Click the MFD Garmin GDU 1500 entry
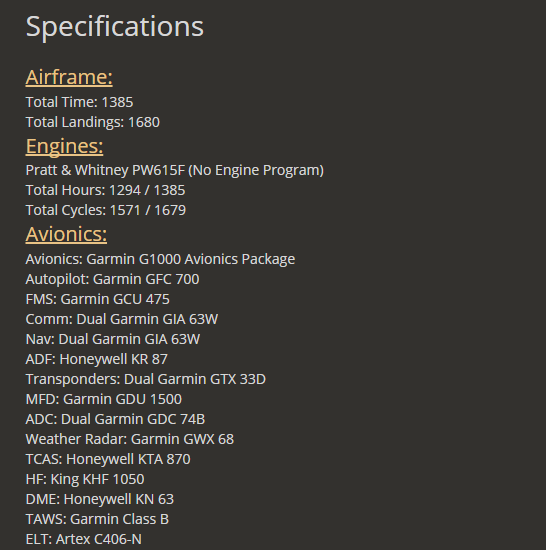Image resolution: width=546 pixels, height=550 pixels. pyautogui.click(x=103, y=399)
